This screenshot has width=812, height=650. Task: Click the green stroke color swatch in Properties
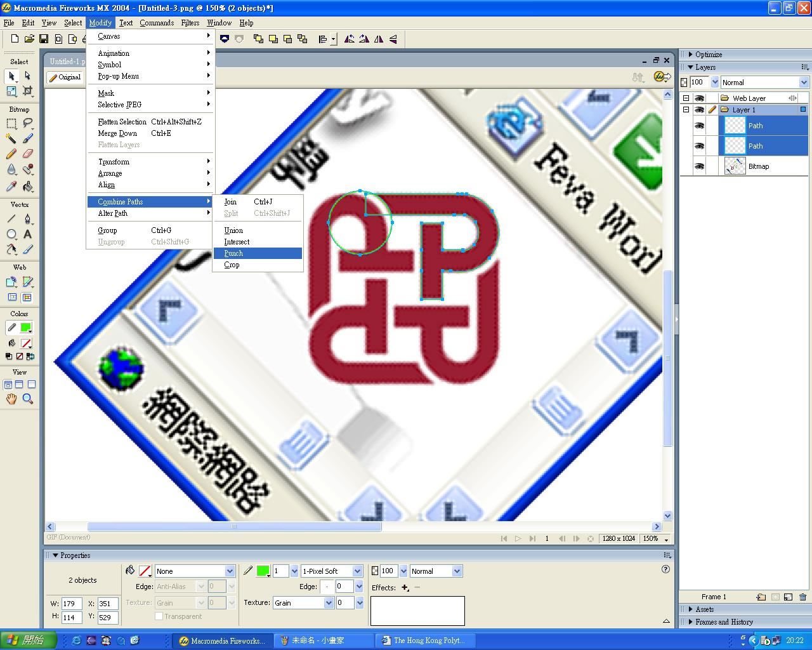click(x=263, y=571)
